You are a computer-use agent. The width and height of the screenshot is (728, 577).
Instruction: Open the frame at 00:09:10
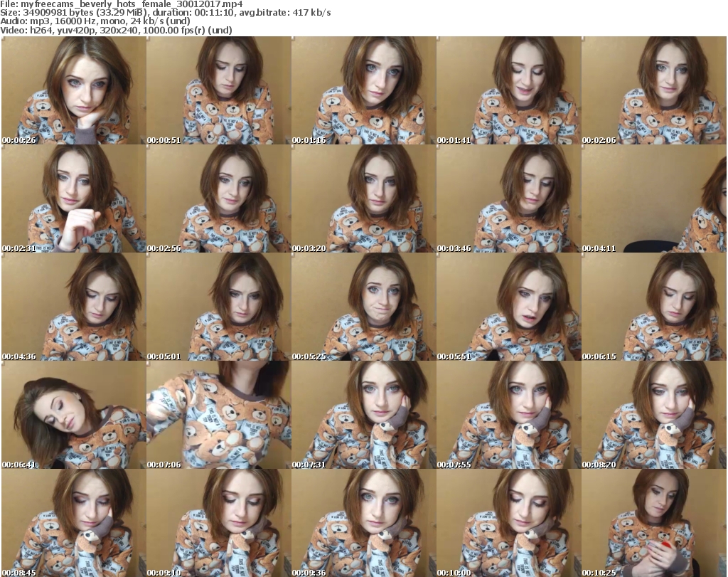(x=219, y=523)
